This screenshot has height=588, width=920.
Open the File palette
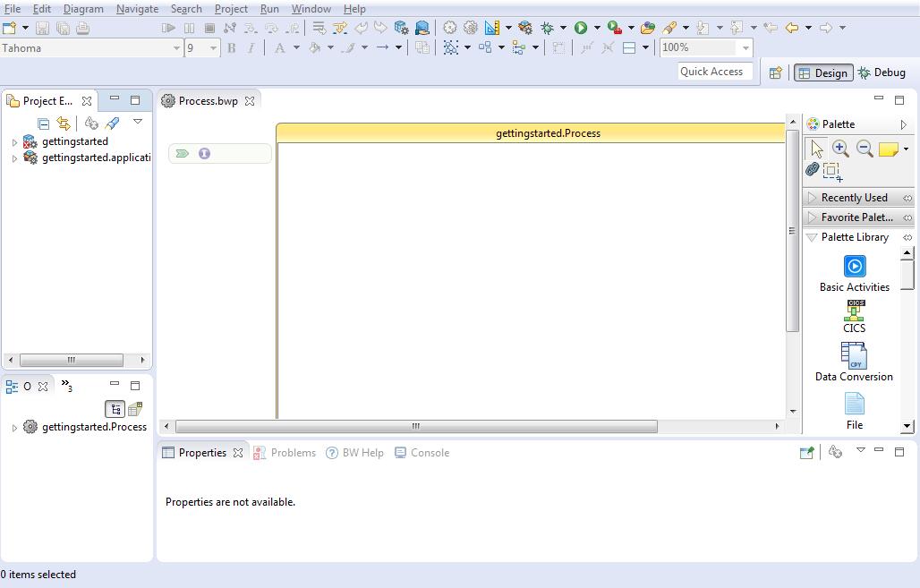(853, 410)
